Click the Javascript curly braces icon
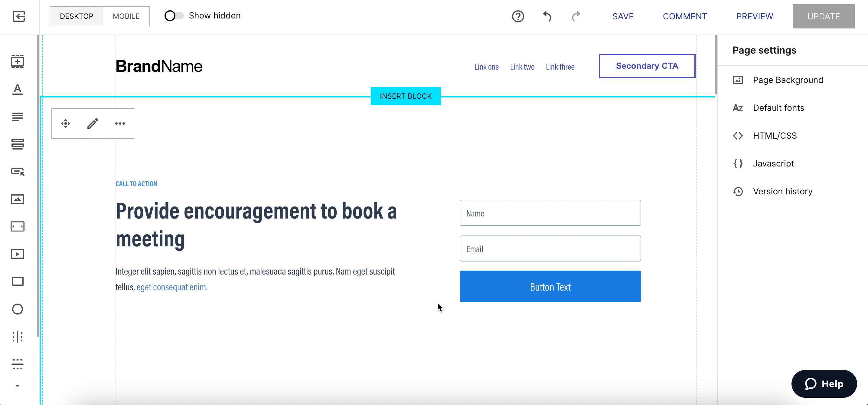The height and width of the screenshot is (405, 868). point(738,163)
